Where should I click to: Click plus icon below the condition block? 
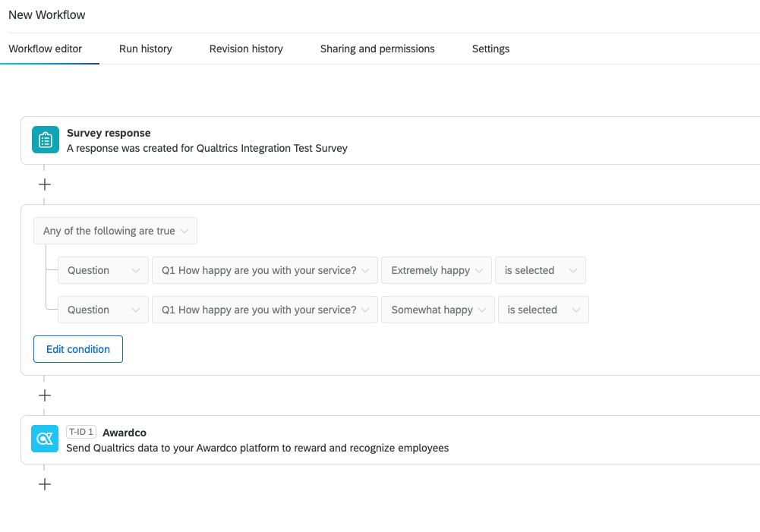pos(45,395)
